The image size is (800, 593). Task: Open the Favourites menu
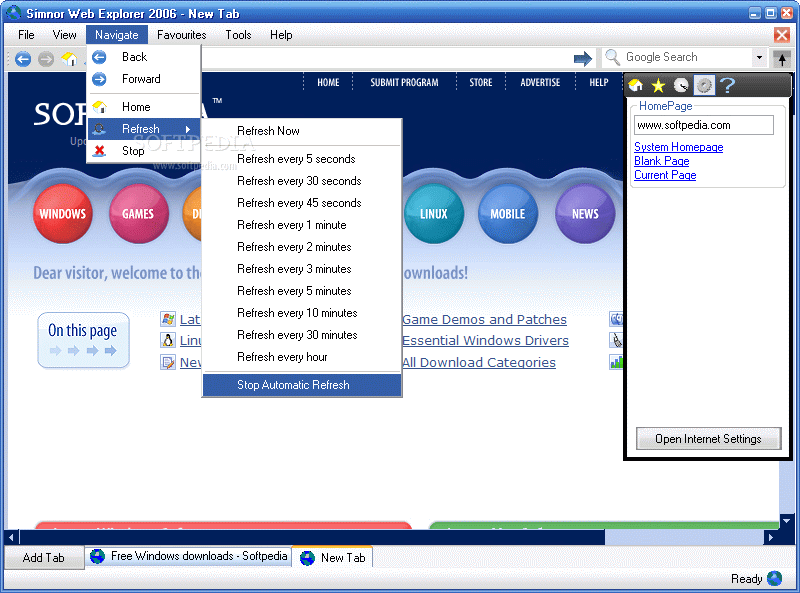182,35
